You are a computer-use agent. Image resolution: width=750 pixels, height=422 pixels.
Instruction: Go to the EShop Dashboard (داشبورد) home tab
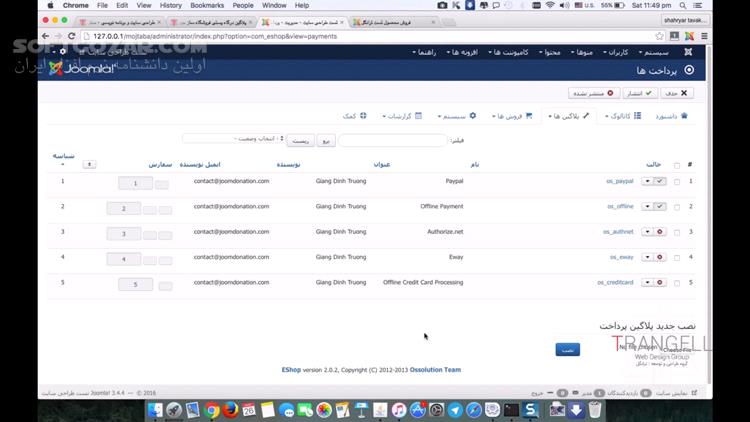point(672,116)
